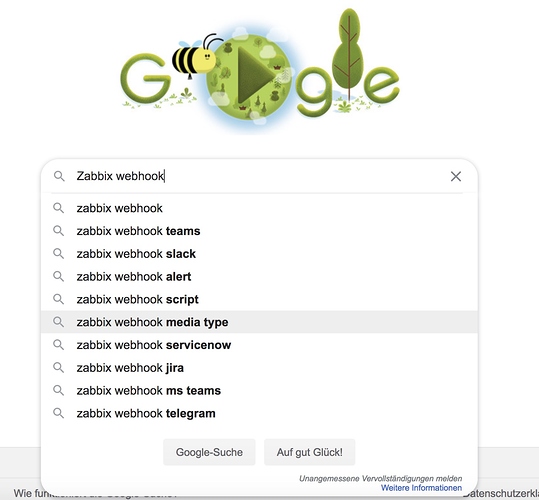Click magnifier icon beside 'zabbix webhook telegram'

pos(58,413)
